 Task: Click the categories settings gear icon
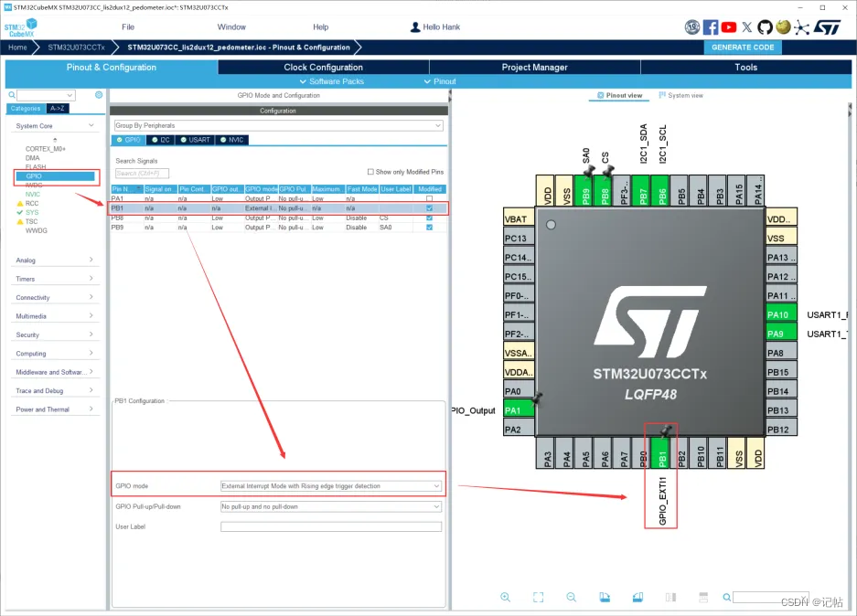pos(99,94)
